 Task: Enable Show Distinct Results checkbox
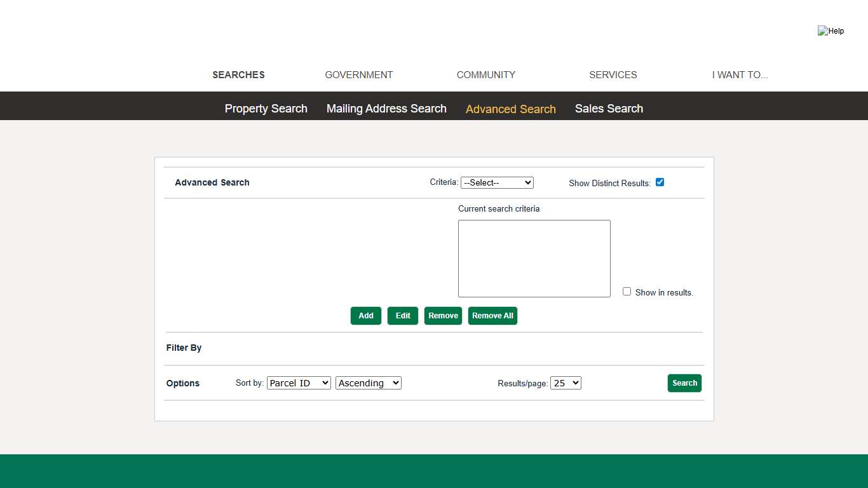[660, 182]
